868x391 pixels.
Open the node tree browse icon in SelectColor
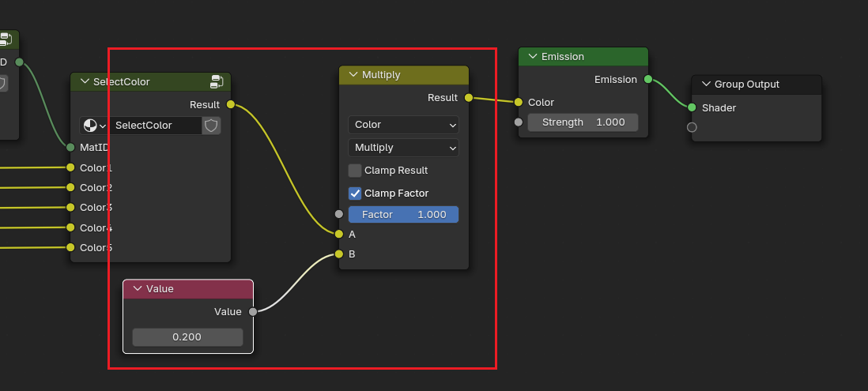95,126
